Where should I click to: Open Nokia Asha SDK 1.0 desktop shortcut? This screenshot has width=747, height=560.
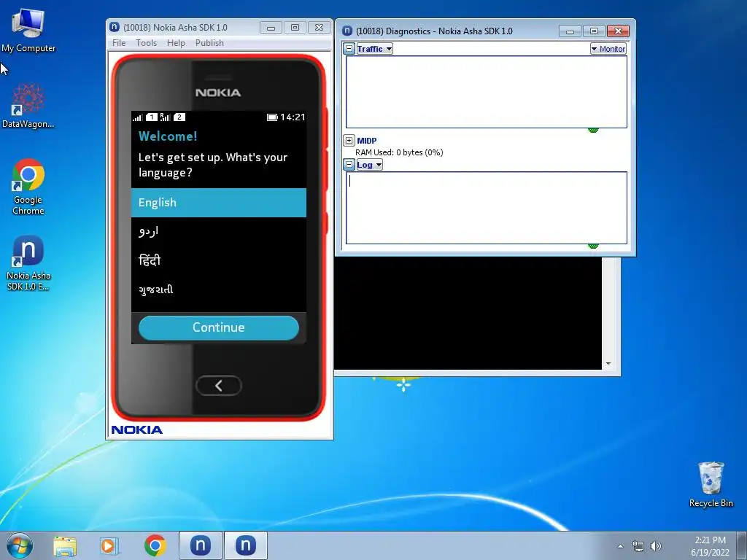pos(28,262)
